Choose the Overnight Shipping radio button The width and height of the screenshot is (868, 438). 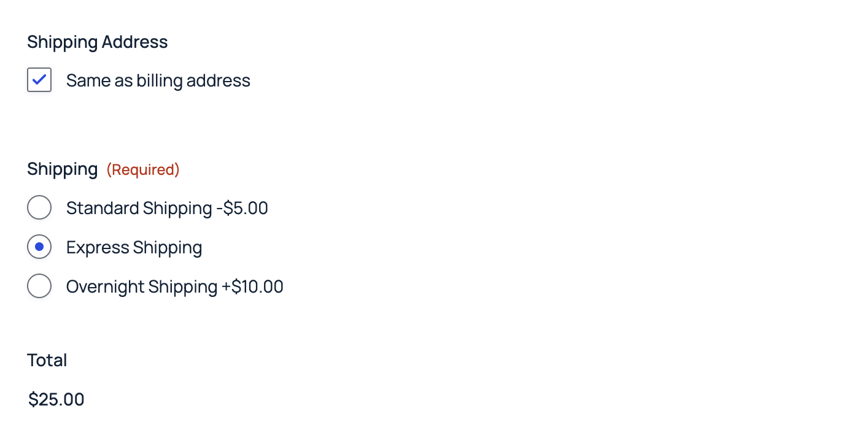(x=39, y=286)
